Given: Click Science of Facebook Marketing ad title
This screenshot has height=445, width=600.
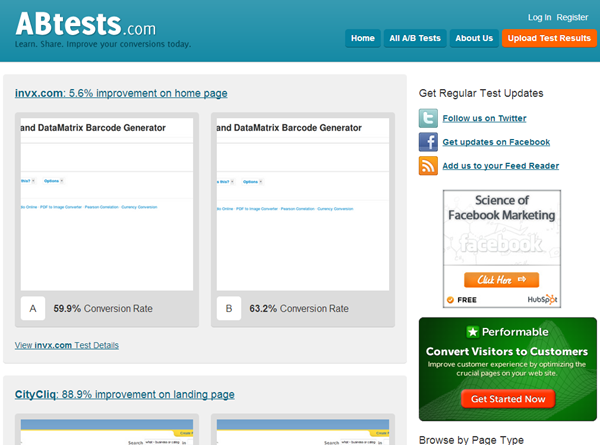Looking at the screenshot, I should (502, 207).
